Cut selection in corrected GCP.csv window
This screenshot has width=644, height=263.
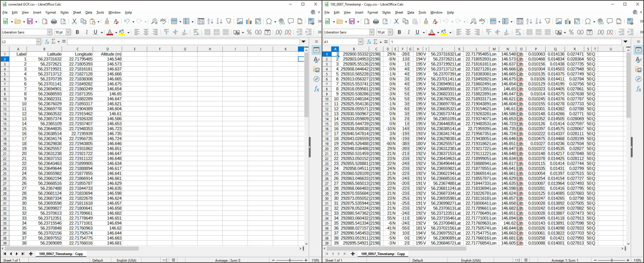pyautogui.click(x=75, y=21)
